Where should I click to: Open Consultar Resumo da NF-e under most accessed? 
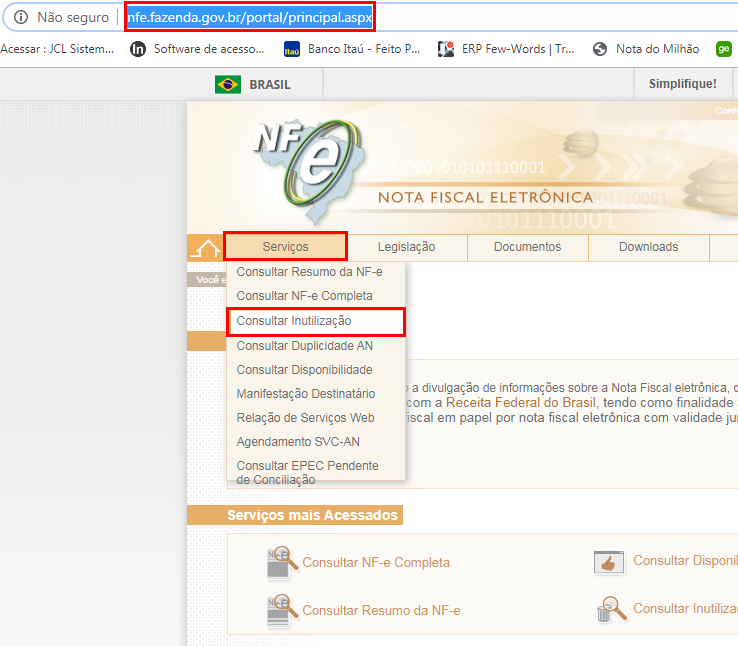(x=381, y=610)
